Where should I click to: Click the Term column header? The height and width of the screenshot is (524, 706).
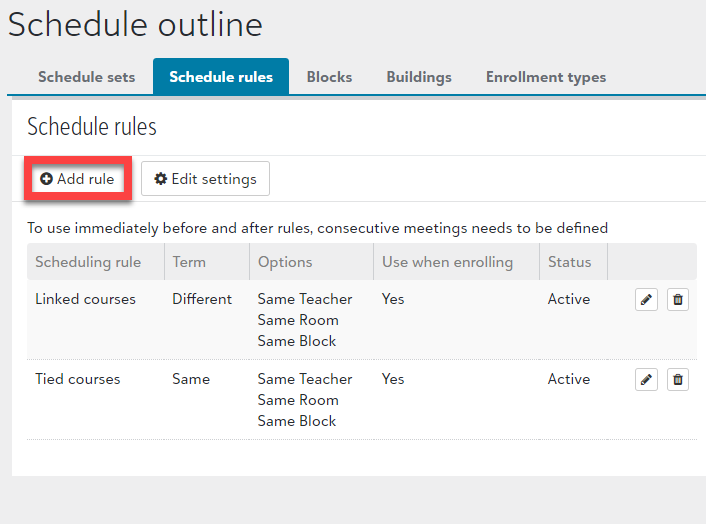point(189,262)
